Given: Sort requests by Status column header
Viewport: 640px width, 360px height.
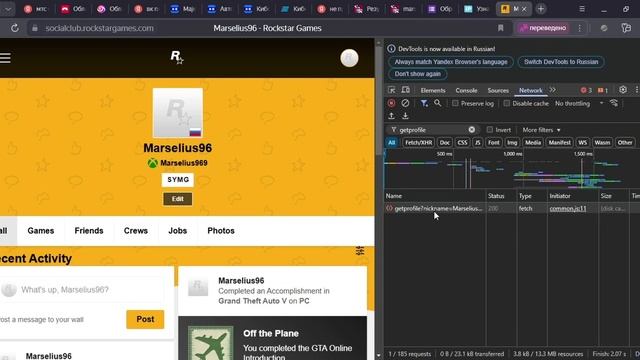Looking at the screenshot, I should [501, 196].
